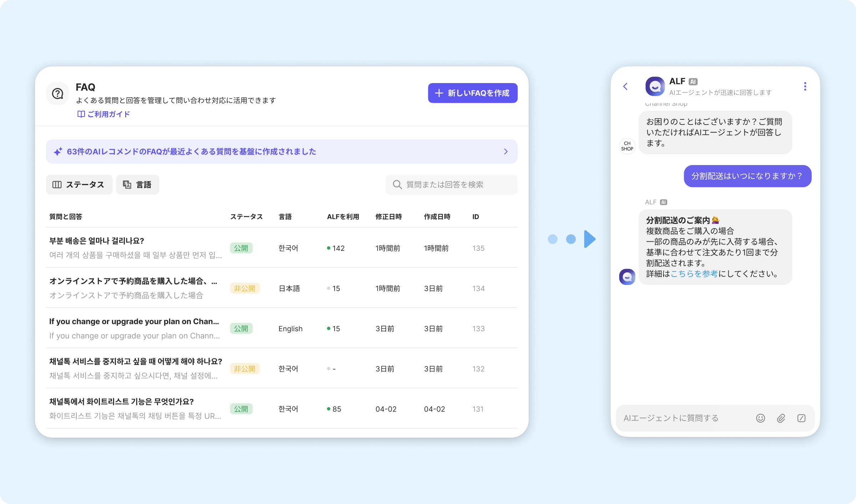
Task: Click the CH SHOP avatar in chat
Action: (627, 146)
